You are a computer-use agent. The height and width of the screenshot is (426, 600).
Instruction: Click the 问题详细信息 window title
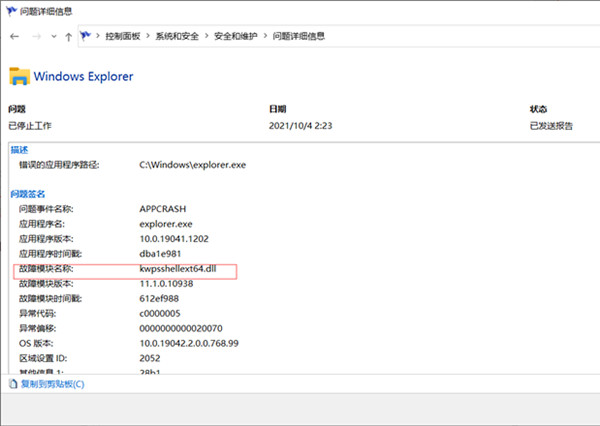(x=46, y=11)
